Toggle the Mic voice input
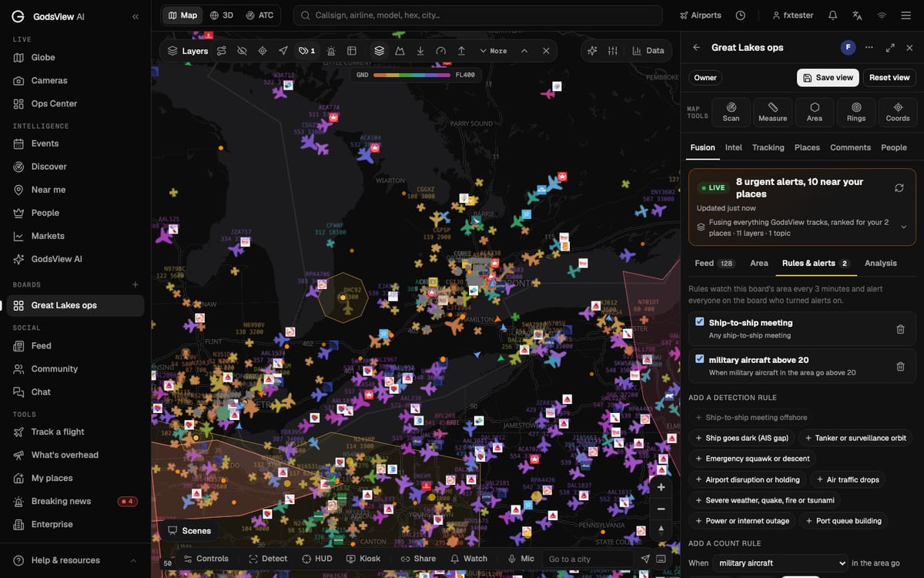924x578 pixels. [521, 559]
